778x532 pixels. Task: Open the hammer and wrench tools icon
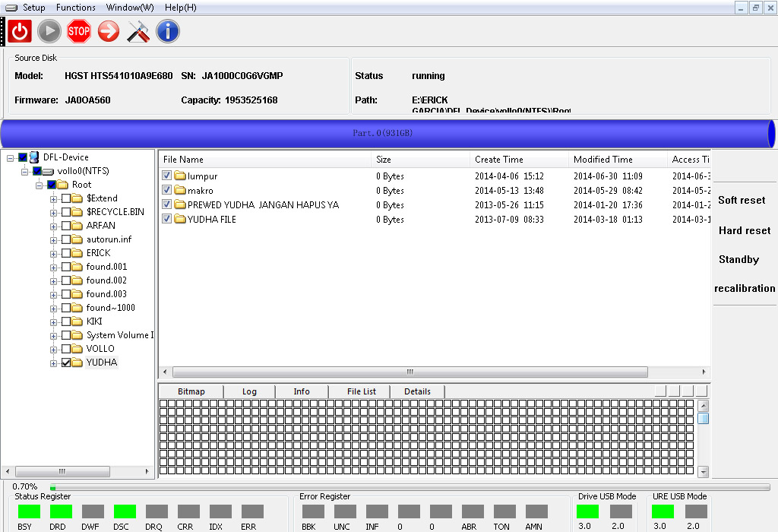138,31
